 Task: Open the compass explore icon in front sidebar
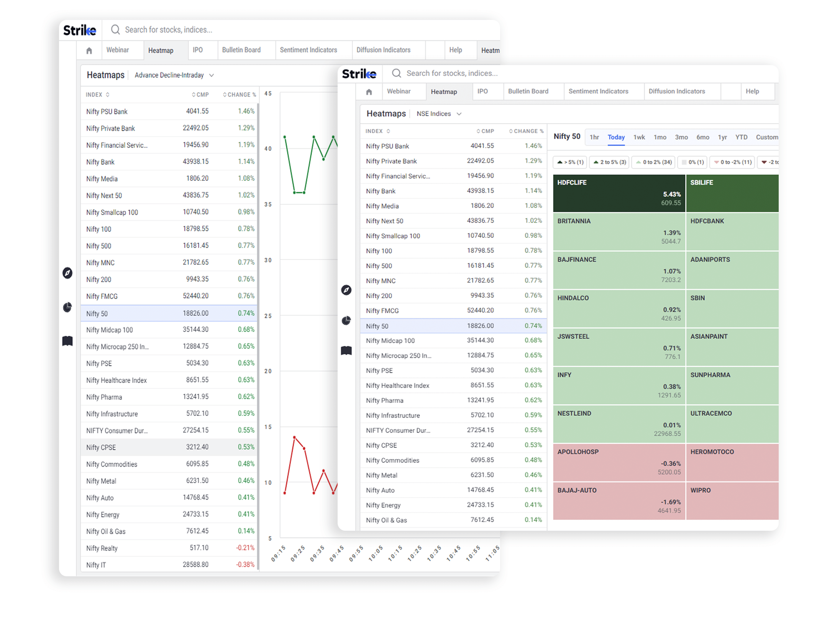pyautogui.click(x=346, y=290)
